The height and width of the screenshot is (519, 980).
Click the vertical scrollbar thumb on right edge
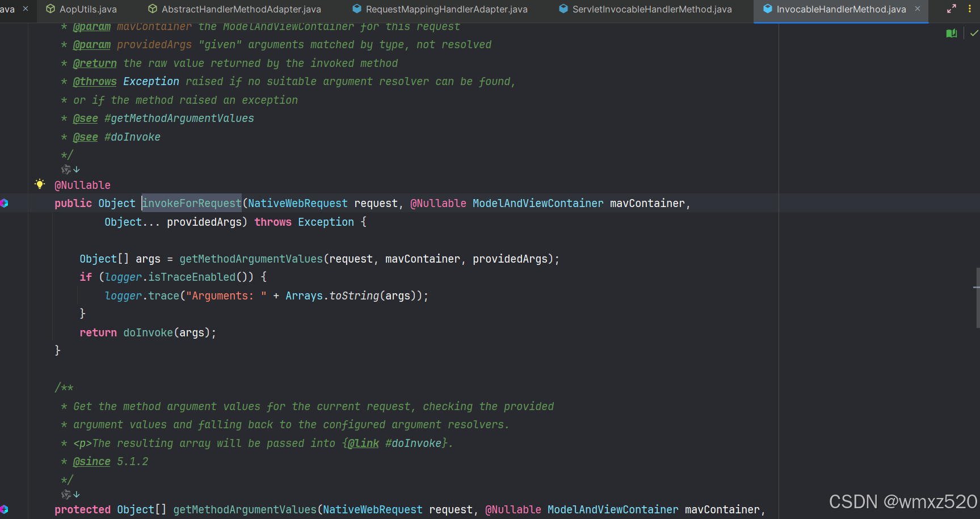click(978, 297)
